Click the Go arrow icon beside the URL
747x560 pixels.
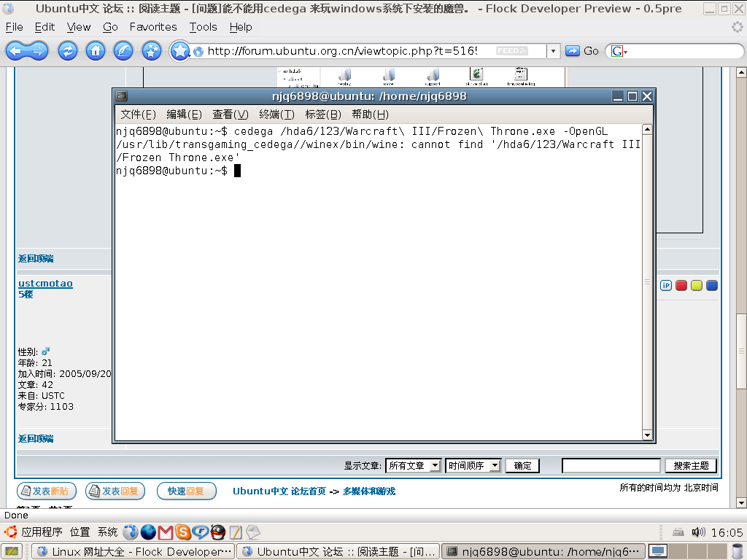[x=572, y=51]
